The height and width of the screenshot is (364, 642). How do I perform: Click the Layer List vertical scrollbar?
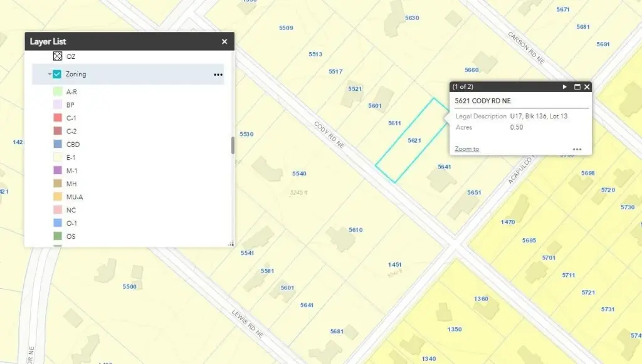(x=233, y=146)
